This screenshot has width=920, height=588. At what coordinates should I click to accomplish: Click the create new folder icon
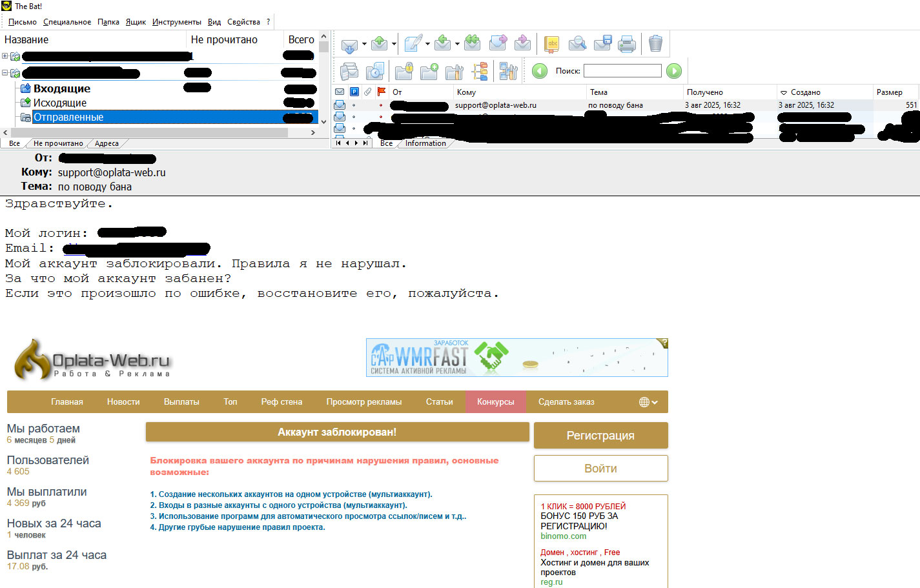coord(429,71)
